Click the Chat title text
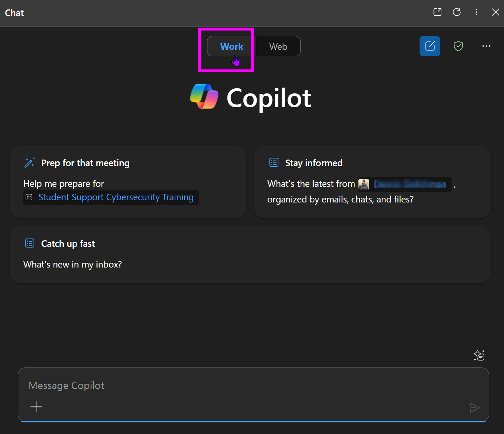Image resolution: width=504 pixels, height=434 pixels. [15, 13]
